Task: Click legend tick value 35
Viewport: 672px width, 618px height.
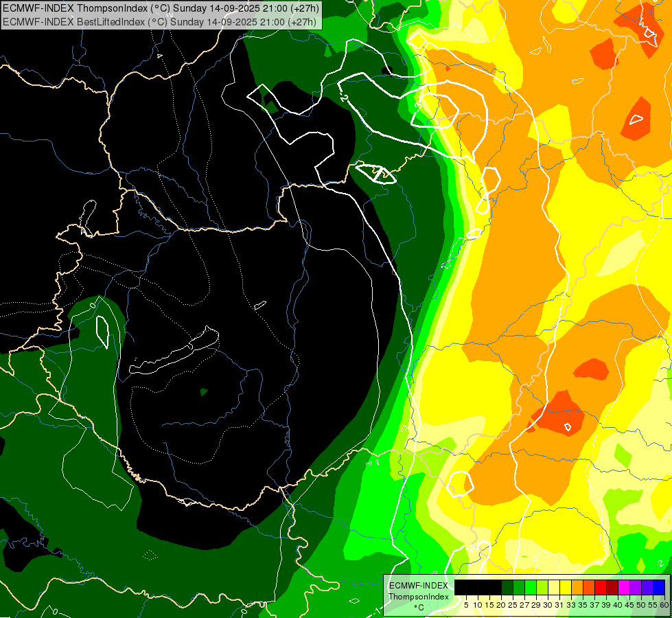Action: [583, 605]
